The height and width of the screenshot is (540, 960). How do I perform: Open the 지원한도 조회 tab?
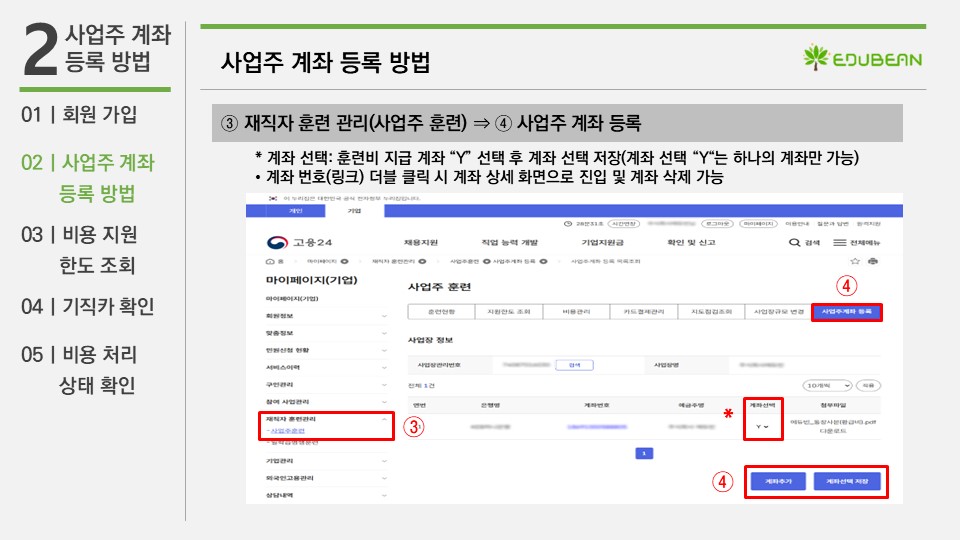(x=508, y=312)
